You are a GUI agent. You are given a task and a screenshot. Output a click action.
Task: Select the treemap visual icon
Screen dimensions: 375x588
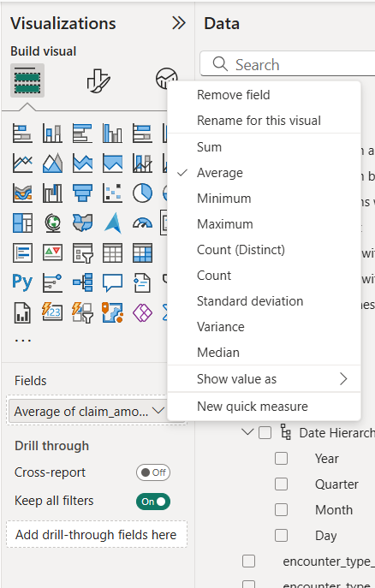tap(22, 223)
